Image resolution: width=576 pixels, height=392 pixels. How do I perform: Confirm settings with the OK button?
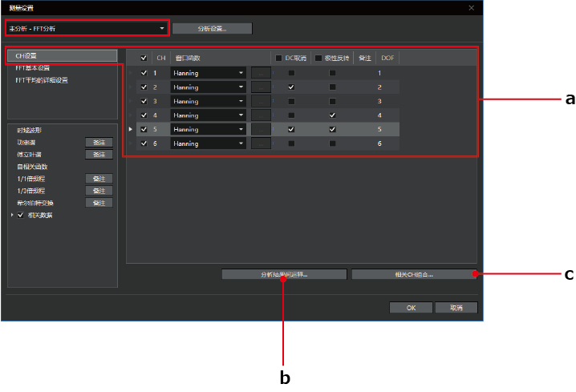point(410,307)
